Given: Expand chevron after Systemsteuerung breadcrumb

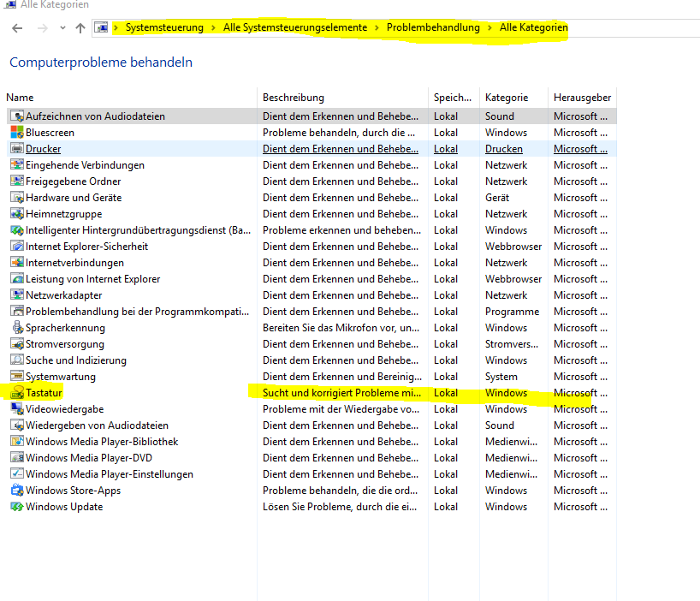Looking at the screenshot, I should click(x=213, y=27).
